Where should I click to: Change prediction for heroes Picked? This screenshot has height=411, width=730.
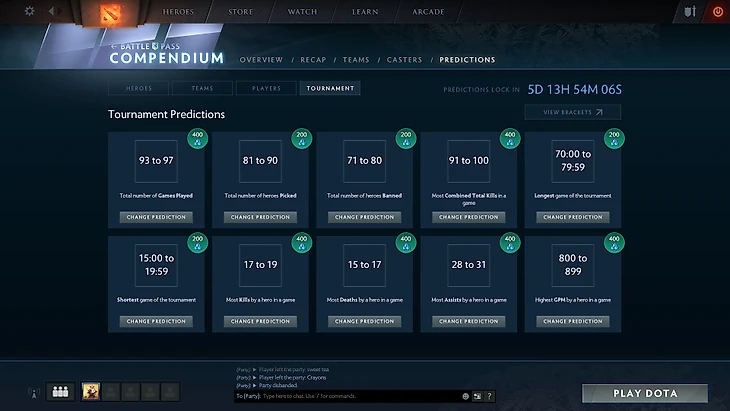(260, 217)
